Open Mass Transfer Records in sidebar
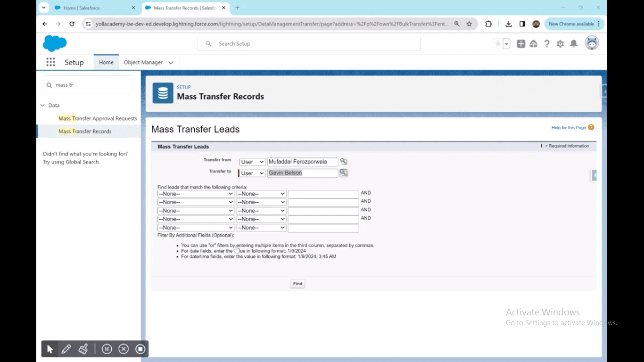This screenshot has width=644, height=362. click(85, 131)
